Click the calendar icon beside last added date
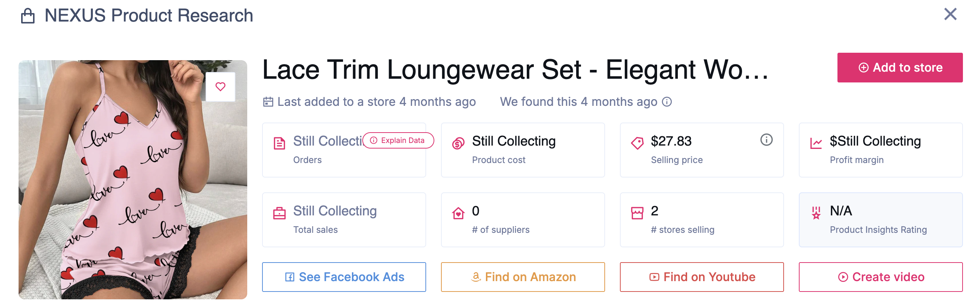Viewport: 980px width, 306px height. (268, 101)
